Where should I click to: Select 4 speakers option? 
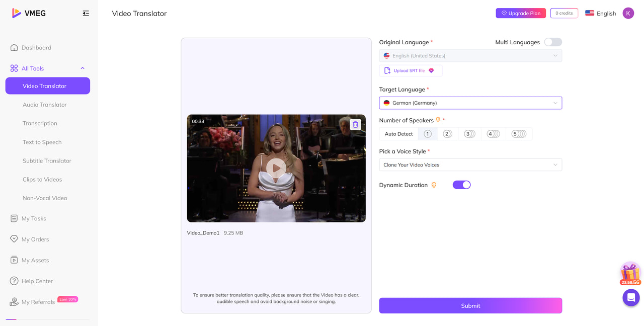click(493, 134)
